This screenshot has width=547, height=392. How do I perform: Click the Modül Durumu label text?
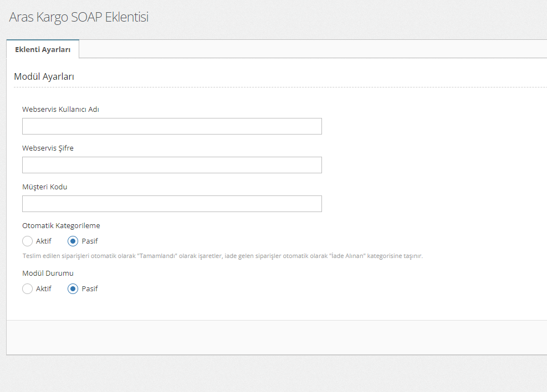click(x=48, y=274)
